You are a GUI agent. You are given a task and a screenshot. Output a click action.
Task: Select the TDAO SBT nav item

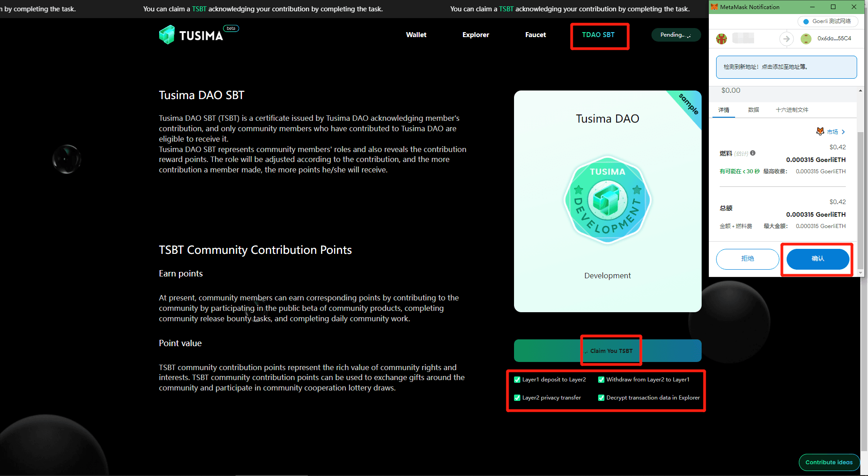(598, 35)
